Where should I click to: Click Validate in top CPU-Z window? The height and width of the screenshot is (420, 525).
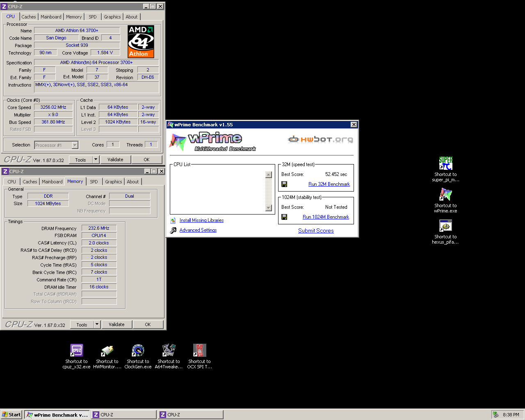pos(115,160)
